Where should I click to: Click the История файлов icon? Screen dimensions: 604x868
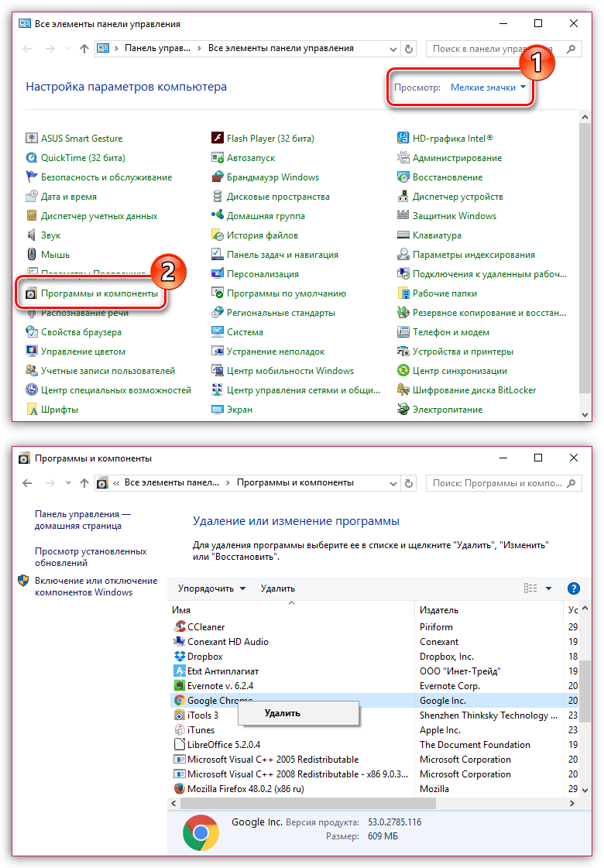[218, 235]
